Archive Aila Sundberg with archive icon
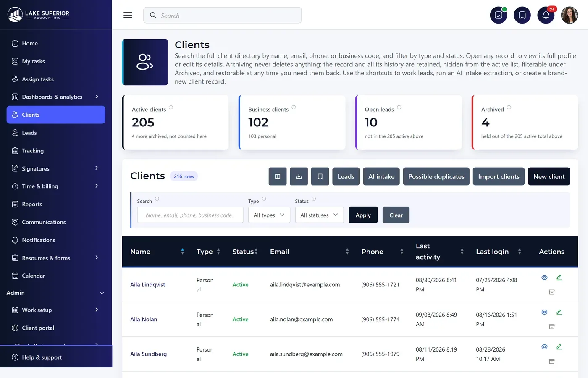This screenshot has width=588, height=378. [x=552, y=362]
